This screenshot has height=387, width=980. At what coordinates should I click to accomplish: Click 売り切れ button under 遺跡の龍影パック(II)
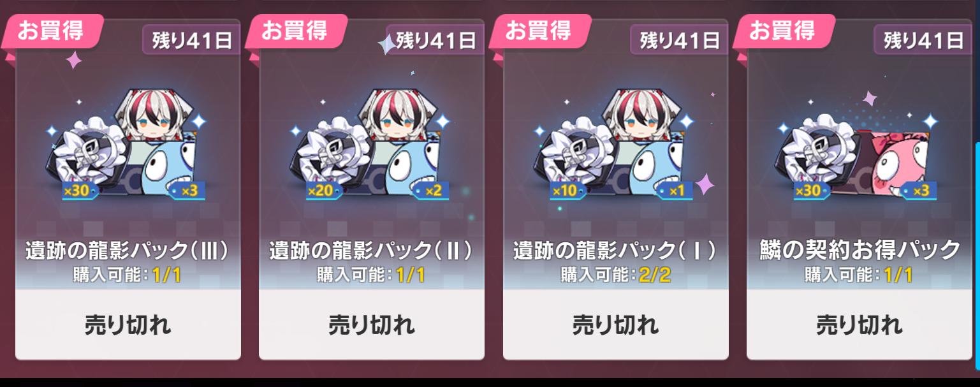point(372,325)
